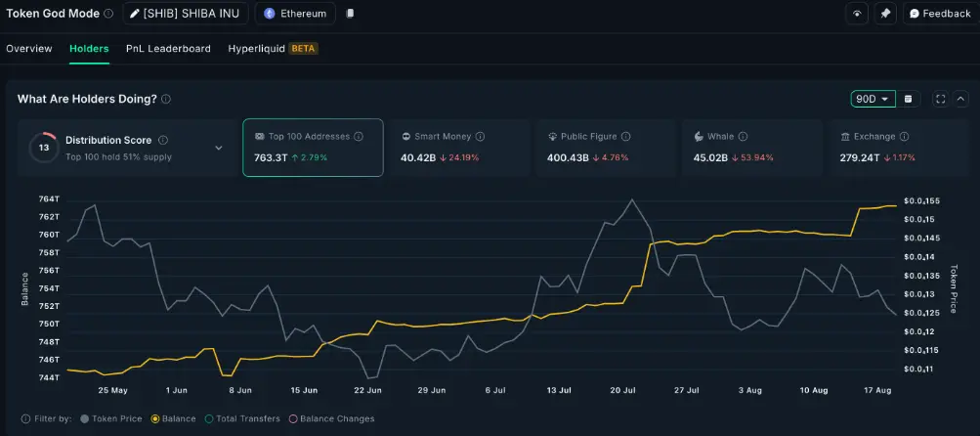This screenshot has height=436, width=980.
Task: Click the 25 May date axis label
Action: coord(113,390)
